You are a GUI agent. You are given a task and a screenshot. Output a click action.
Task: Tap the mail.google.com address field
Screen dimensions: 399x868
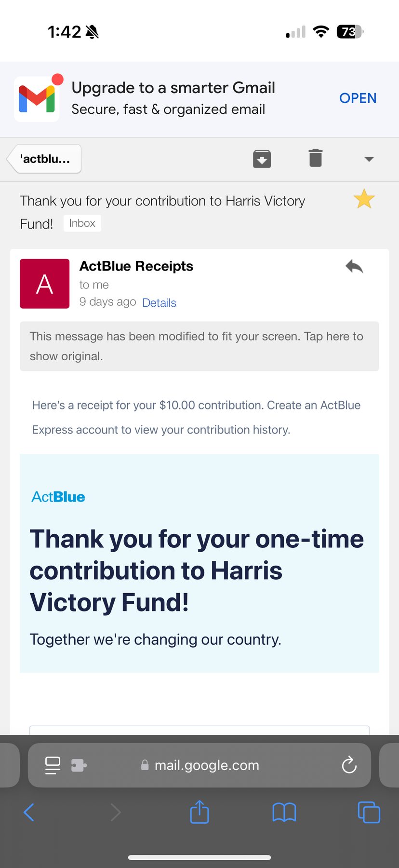[207, 765]
